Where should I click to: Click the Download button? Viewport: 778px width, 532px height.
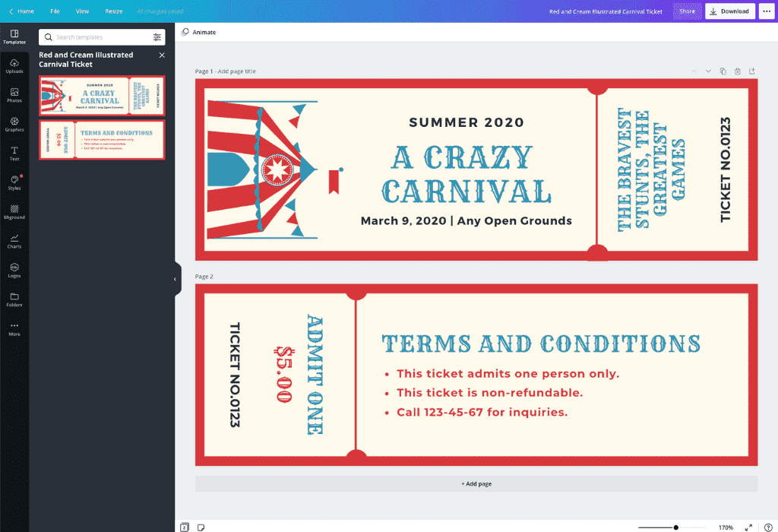(x=729, y=11)
